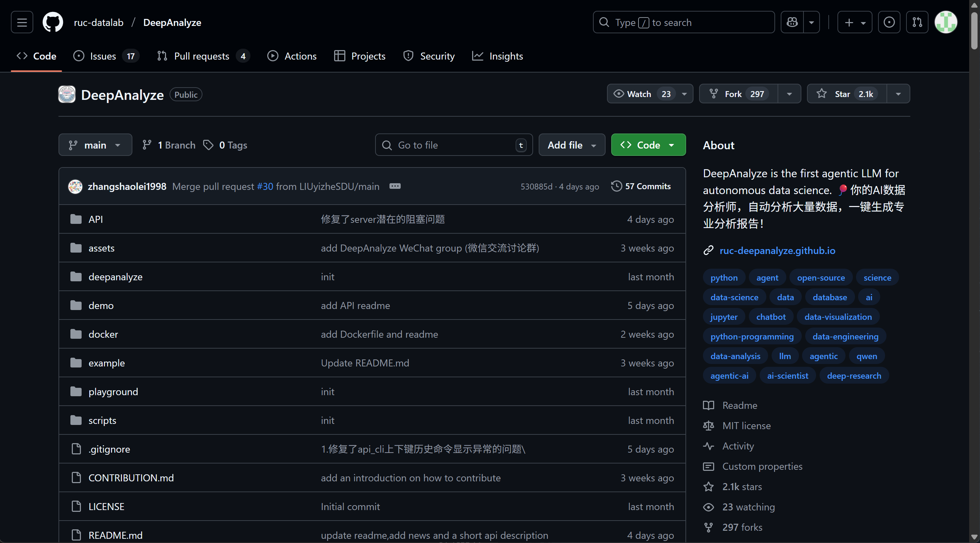980x543 pixels.
Task: Open the API folder
Action: [x=96, y=219]
